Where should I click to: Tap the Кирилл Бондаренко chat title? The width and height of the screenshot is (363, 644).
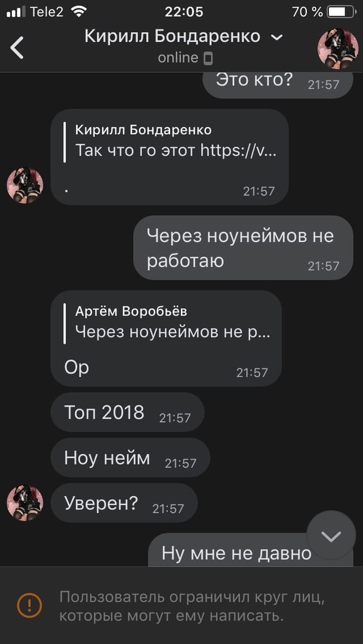173,36
